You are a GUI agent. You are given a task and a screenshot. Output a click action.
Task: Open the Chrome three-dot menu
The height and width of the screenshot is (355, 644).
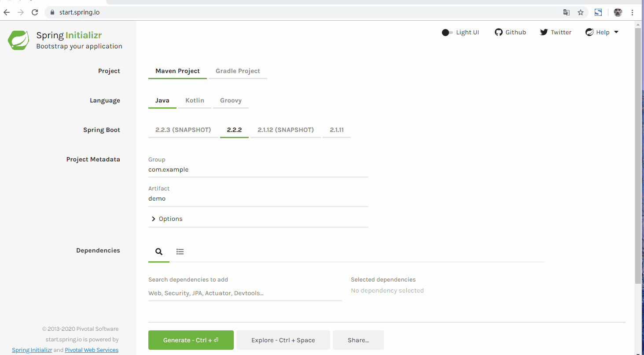point(633,12)
